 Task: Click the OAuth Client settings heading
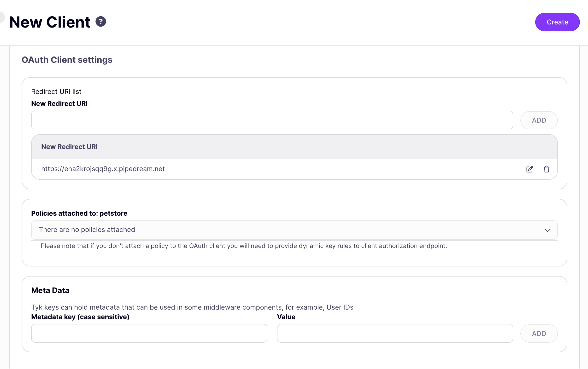click(x=67, y=60)
